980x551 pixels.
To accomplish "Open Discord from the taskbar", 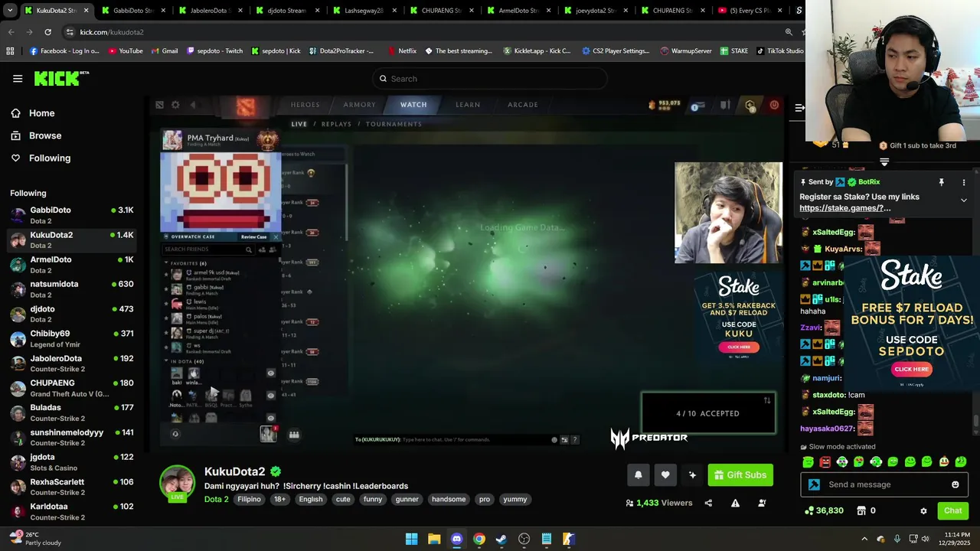I will tap(457, 539).
